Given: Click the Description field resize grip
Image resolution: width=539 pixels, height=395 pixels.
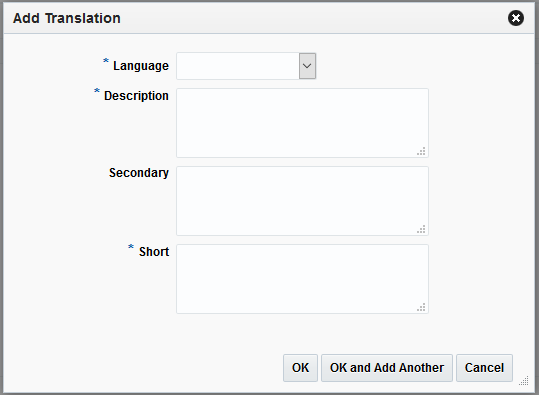Looking at the screenshot, I should point(421,151).
